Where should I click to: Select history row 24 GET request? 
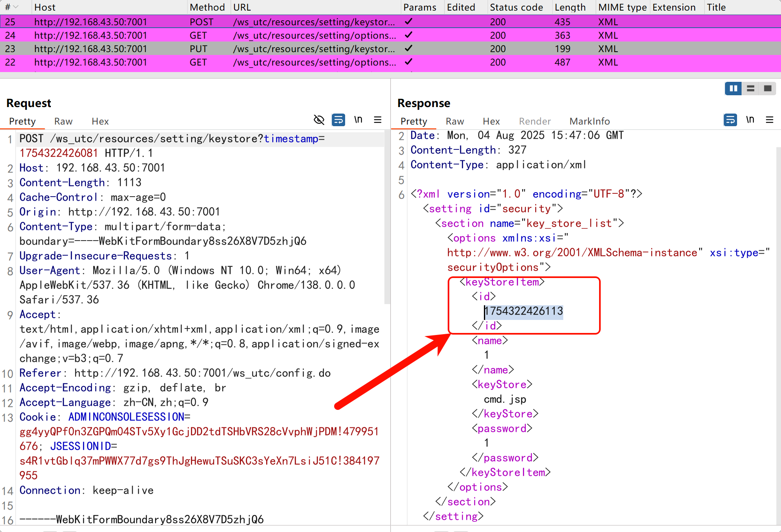203,35
